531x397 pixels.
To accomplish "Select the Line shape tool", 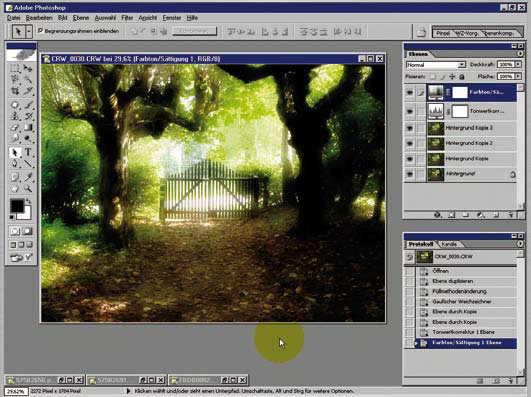I will point(28,164).
